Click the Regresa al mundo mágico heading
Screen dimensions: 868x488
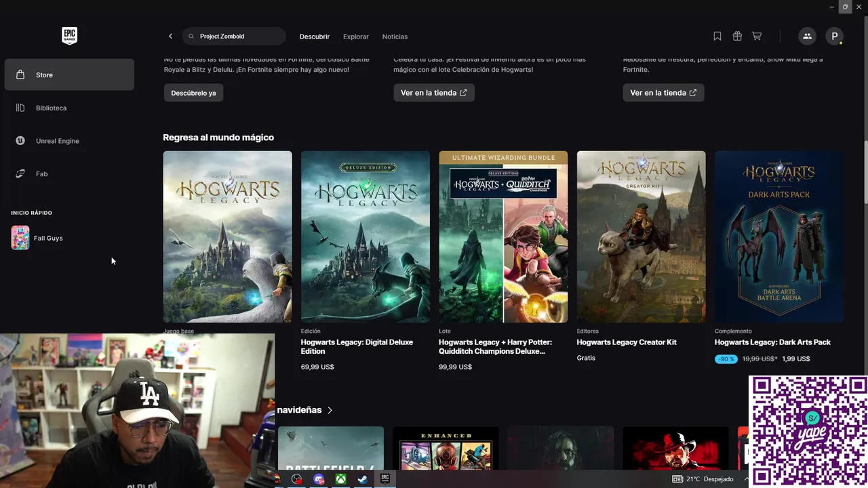(218, 138)
